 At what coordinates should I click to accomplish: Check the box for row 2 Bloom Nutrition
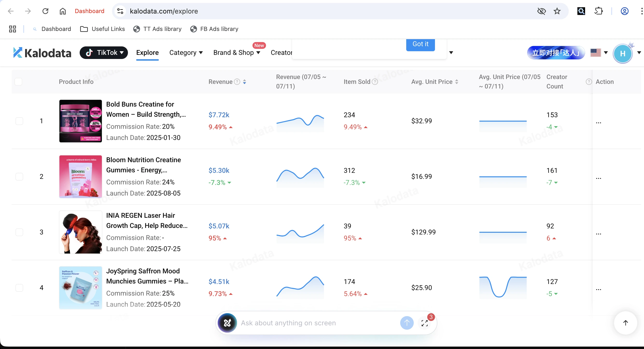coord(19,177)
